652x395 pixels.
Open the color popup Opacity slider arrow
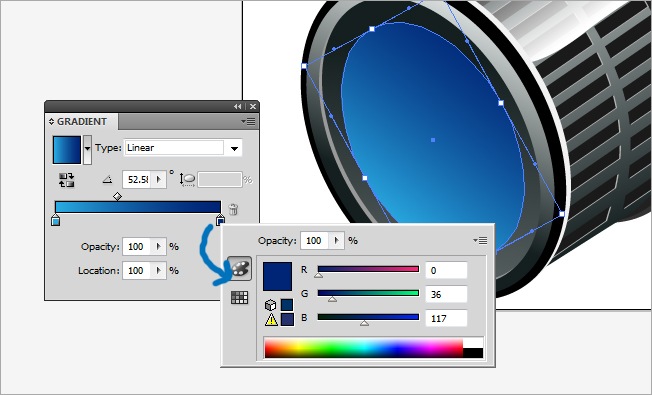click(336, 241)
